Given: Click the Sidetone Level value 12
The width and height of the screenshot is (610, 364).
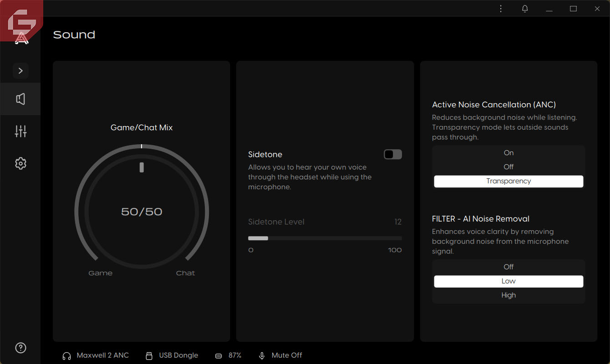Looking at the screenshot, I should pos(398,222).
